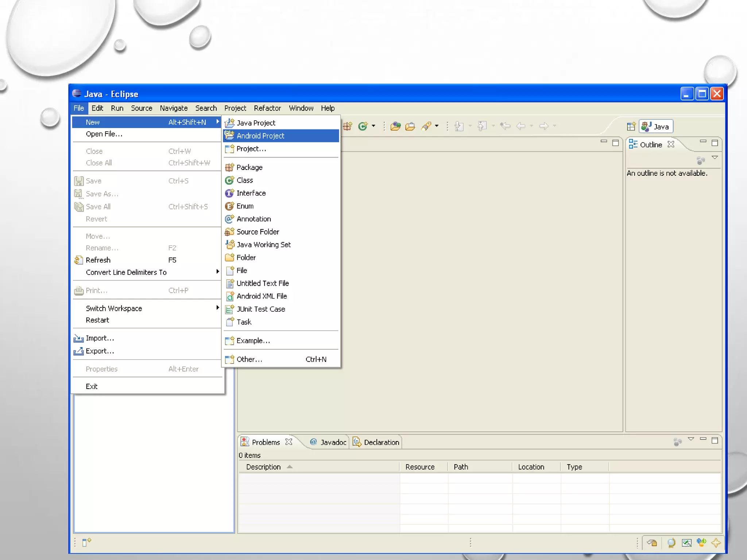The image size is (747, 560).
Task: Choose Java Working Set entry
Action: point(281,245)
